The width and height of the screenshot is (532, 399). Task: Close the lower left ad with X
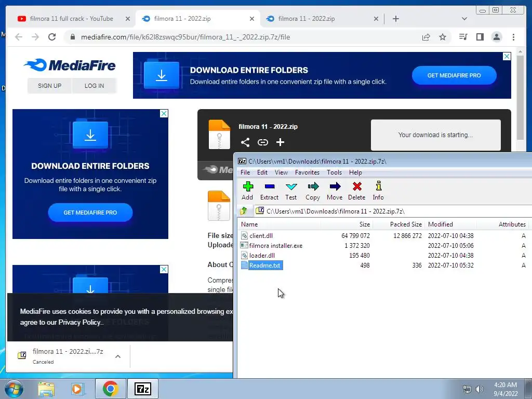164,270
